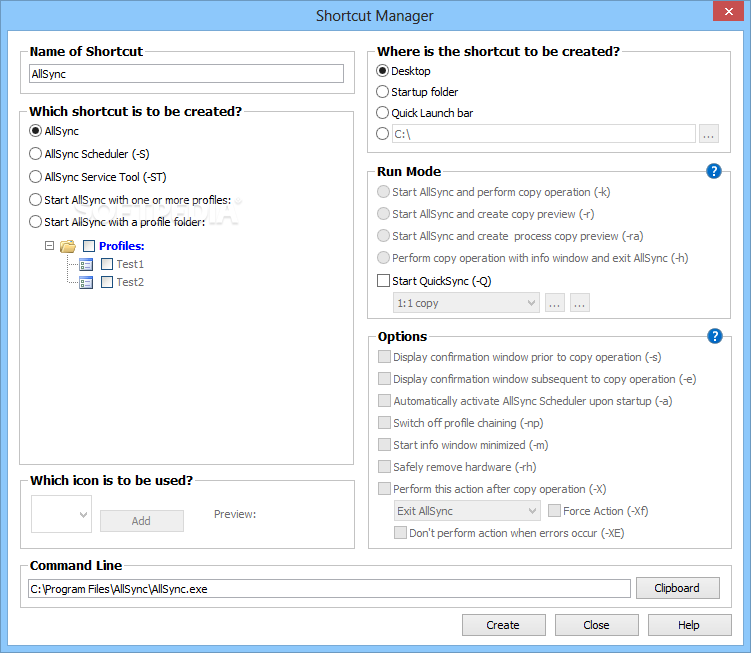751x653 pixels.
Task: Click the Close button at bottom
Action: pos(596,625)
